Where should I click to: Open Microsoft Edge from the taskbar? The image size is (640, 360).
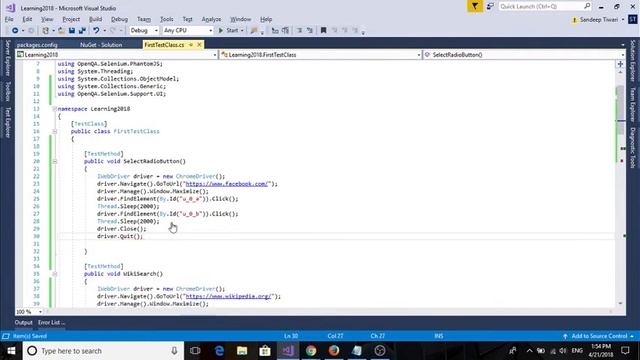click(219, 351)
